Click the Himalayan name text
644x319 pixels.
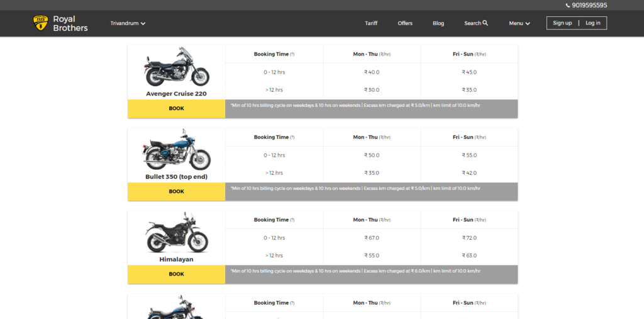[x=176, y=259]
